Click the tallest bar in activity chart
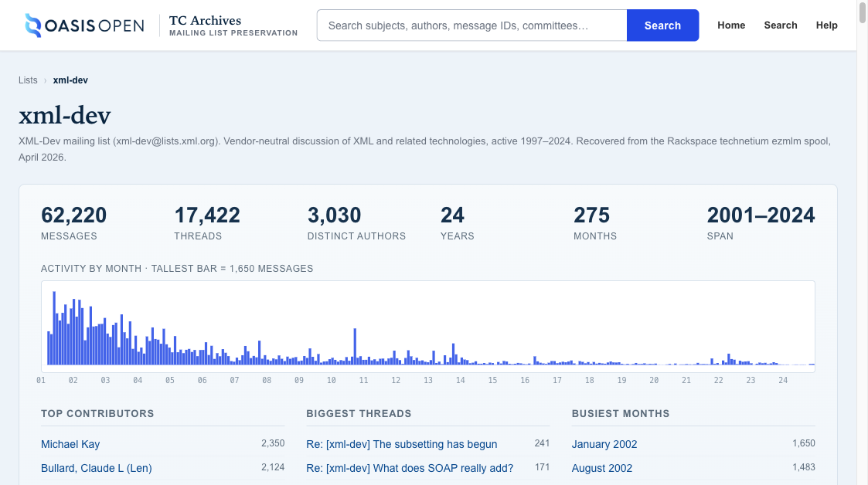This screenshot has height=485, width=868. point(54,328)
